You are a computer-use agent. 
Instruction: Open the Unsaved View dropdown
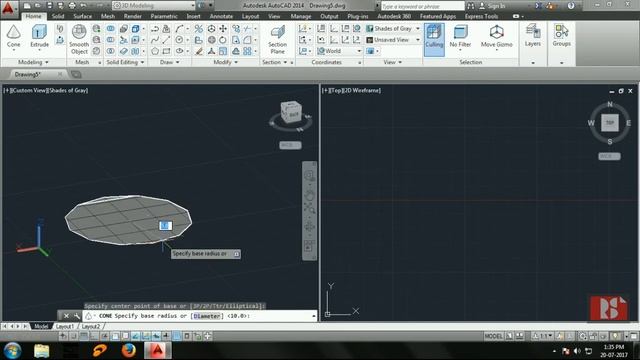pos(393,40)
